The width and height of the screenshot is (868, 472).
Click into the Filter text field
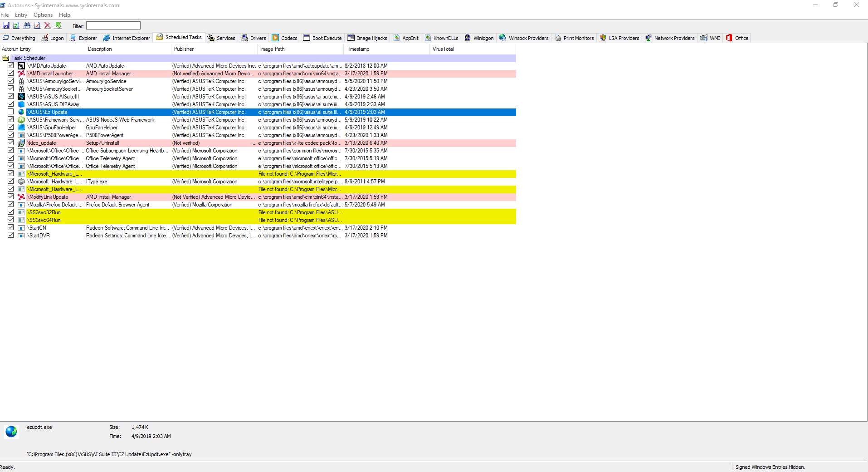click(x=113, y=25)
